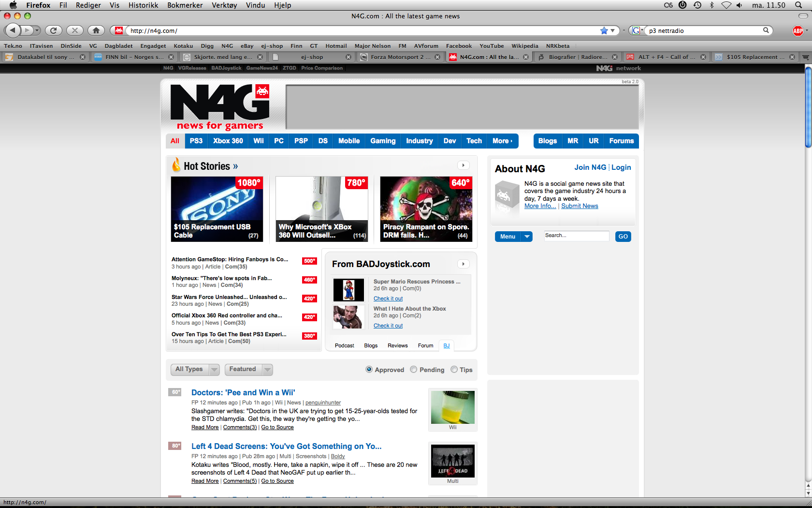Close the Forza Motorsport 2 tab
Screen dimensions: 812x508
tap(437, 57)
